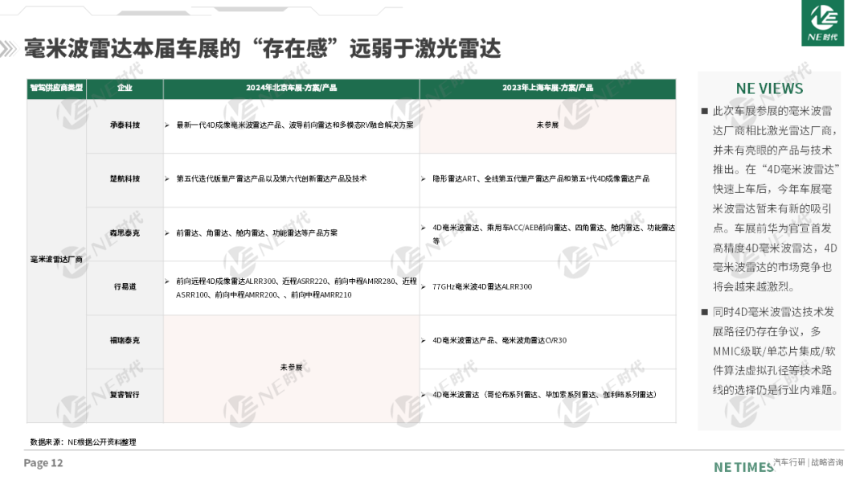
Task: Click the NE VIEWS heading
Action: click(x=768, y=88)
